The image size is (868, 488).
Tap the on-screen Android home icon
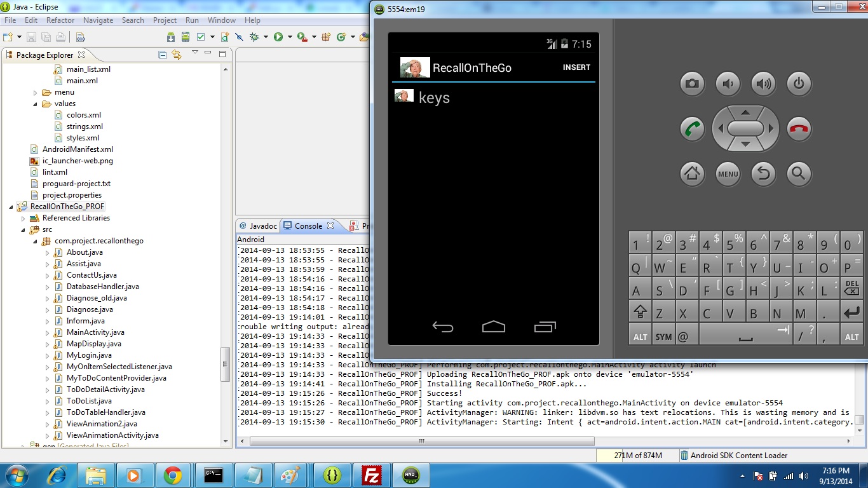pos(494,327)
